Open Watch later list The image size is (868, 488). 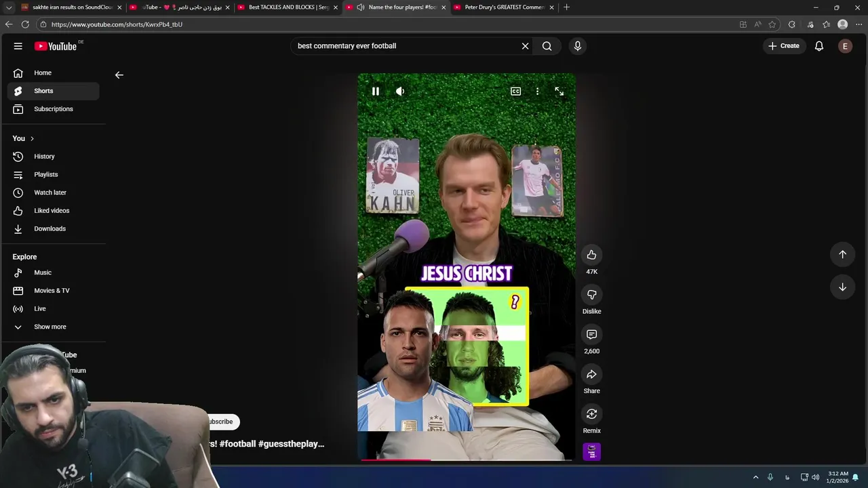(x=53, y=192)
